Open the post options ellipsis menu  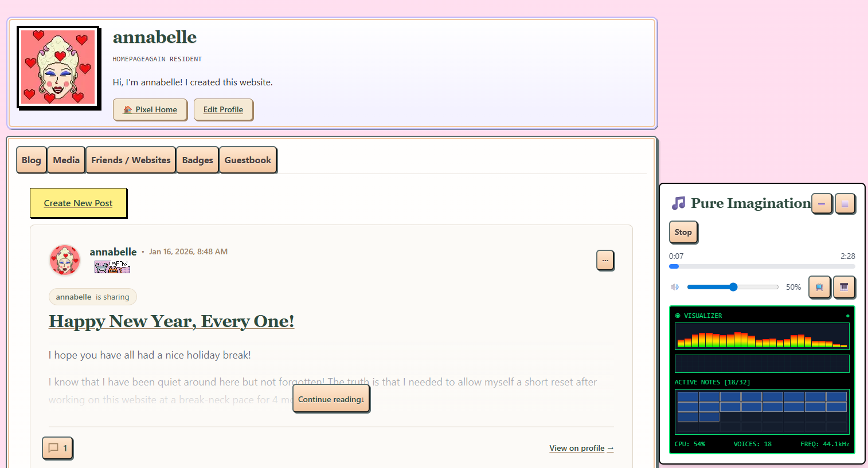[x=605, y=260]
